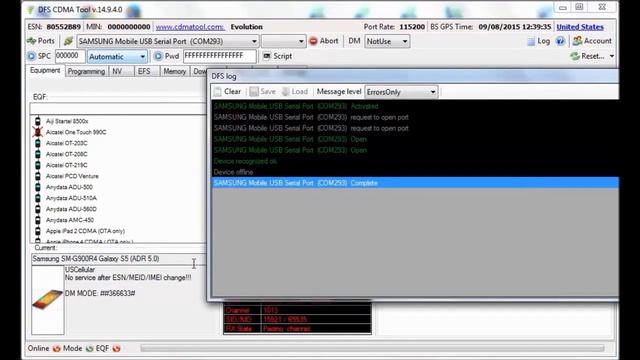Click the Channel row in status table
The width and height of the screenshot is (640, 360).
[297, 310]
